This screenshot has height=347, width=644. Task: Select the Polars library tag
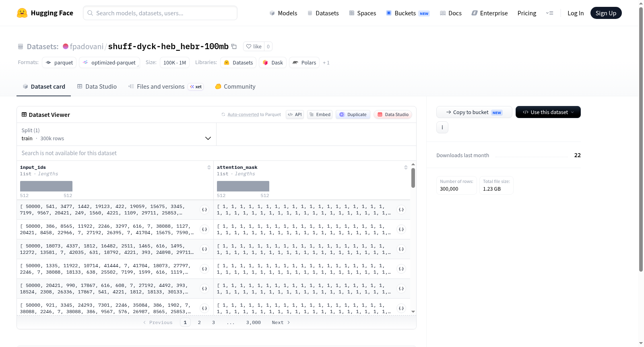coord(304,62)
